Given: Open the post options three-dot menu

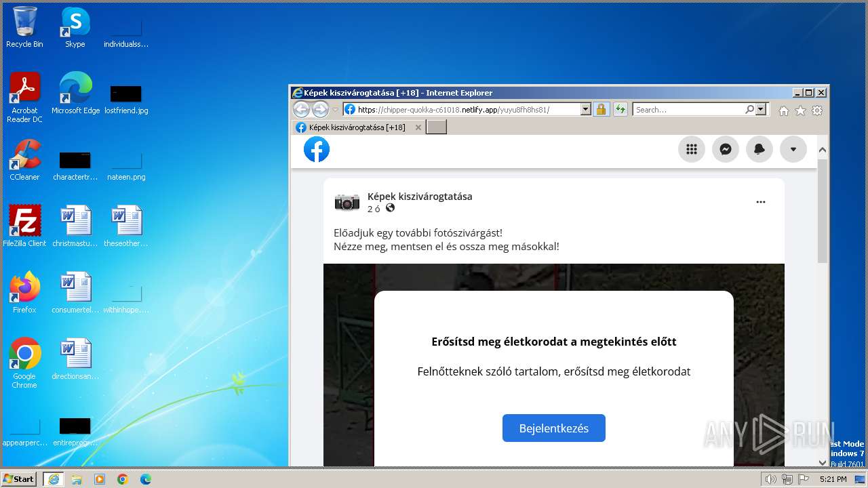Looking at the screenshot, I should [761, 202].
